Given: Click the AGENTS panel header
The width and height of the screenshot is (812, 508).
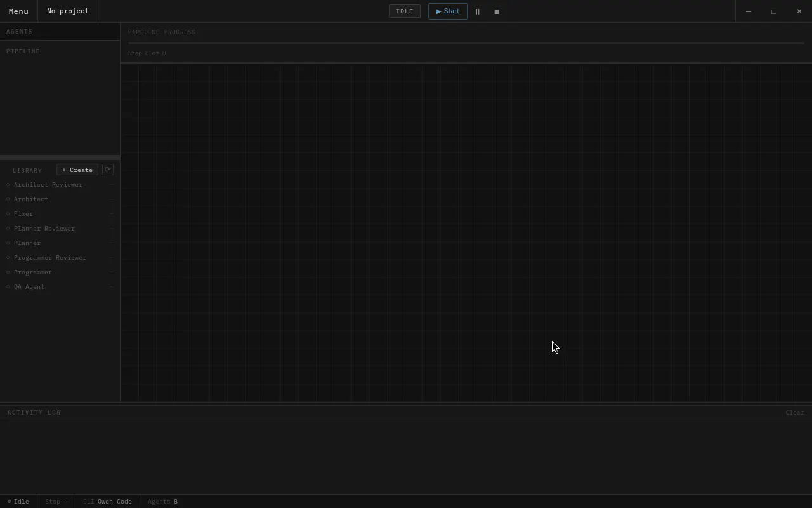Looking at the screenshot, I should (60, 32).
